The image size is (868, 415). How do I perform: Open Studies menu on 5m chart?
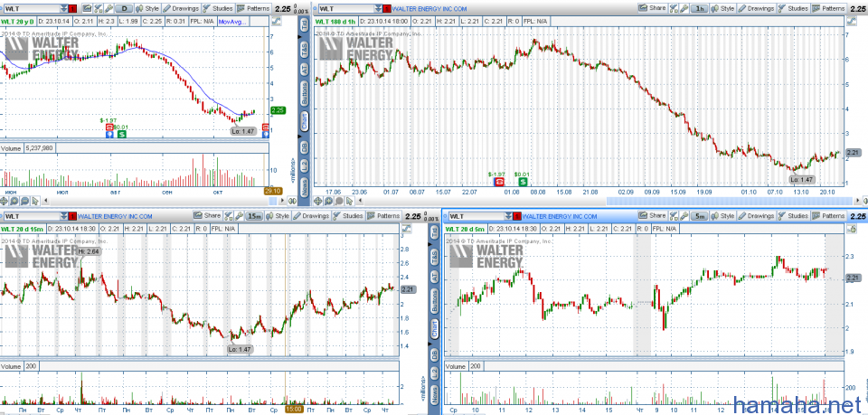click(793, 216)
